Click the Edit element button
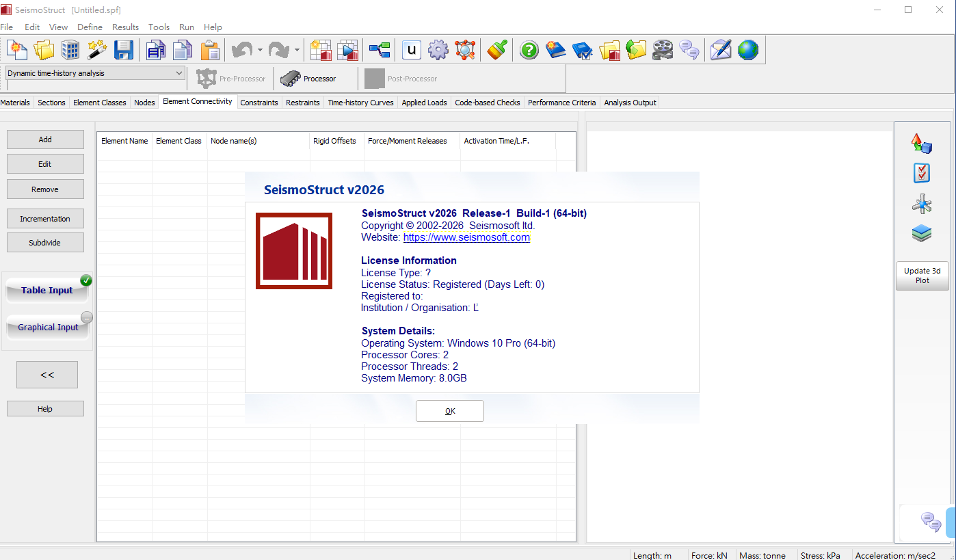956x560 pixels. coord(45,164)
